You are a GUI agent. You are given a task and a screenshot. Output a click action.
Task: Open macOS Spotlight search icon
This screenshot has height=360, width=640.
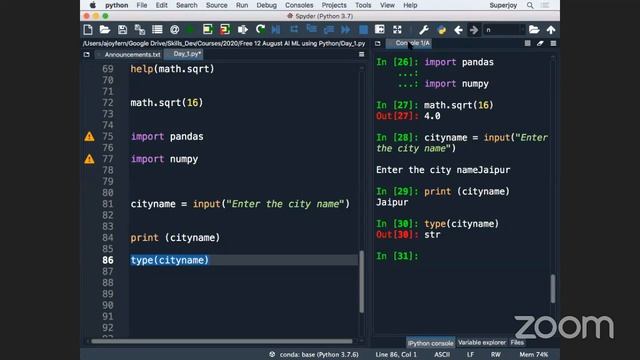click(x=530, y=5)
